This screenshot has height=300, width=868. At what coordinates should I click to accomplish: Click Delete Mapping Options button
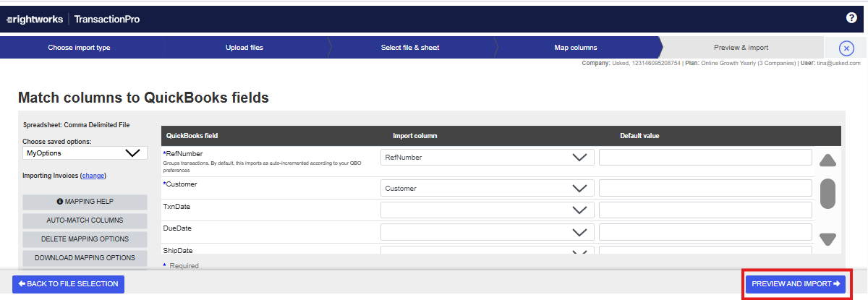tap(85, 239)
